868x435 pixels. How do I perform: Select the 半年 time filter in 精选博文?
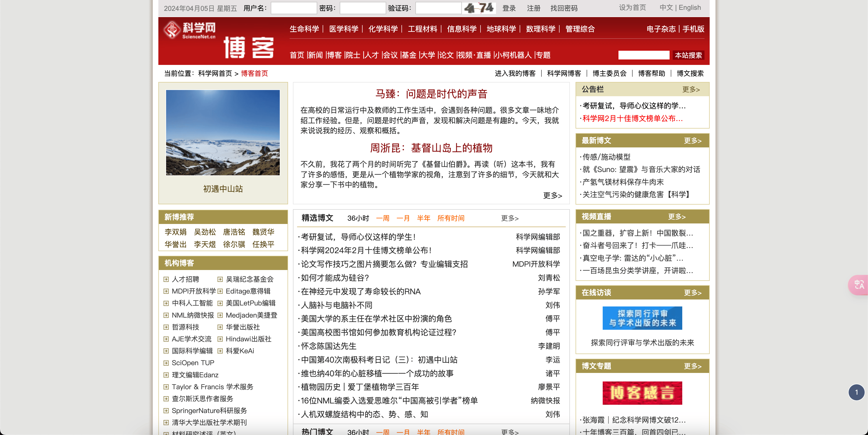click(x=424, y=218)
